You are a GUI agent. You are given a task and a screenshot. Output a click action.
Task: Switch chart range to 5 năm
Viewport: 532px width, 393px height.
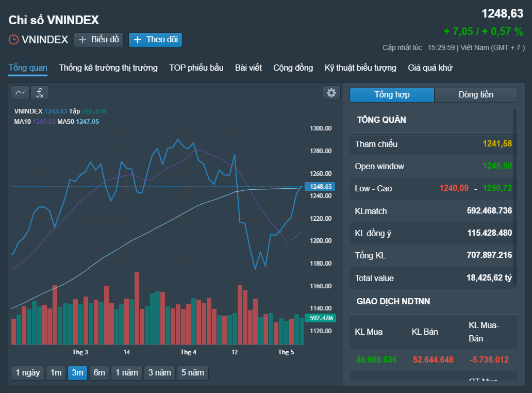click(193, 373)
